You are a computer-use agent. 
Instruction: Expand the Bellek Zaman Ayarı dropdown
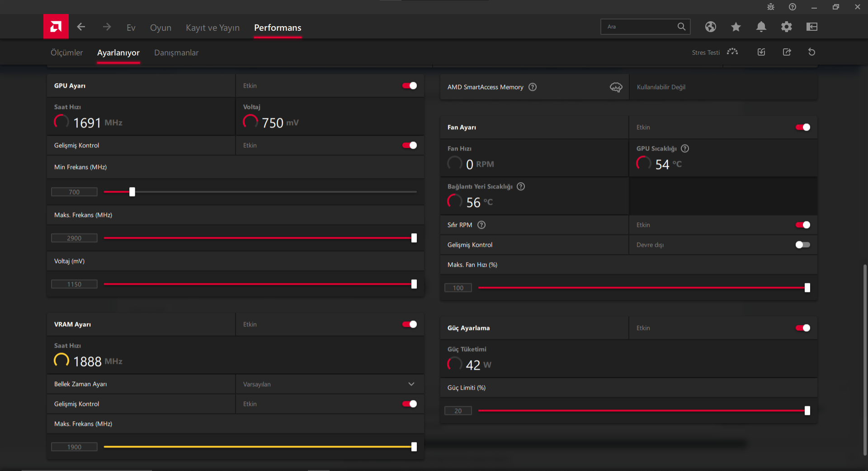411,384
